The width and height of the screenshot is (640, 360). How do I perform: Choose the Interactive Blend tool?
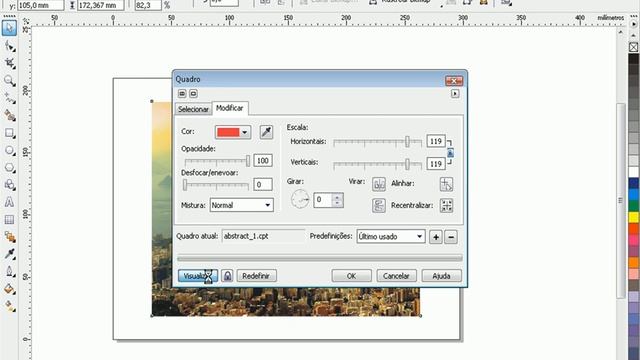9,237
